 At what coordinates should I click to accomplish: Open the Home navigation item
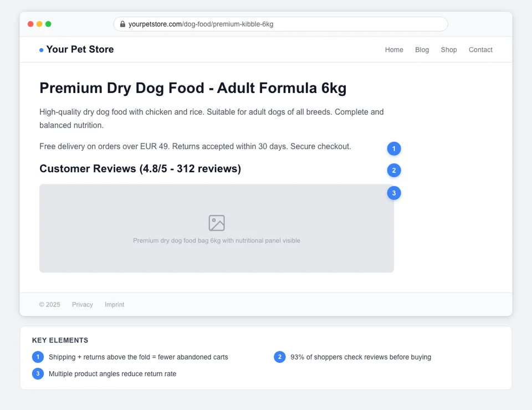coord(394,49)
